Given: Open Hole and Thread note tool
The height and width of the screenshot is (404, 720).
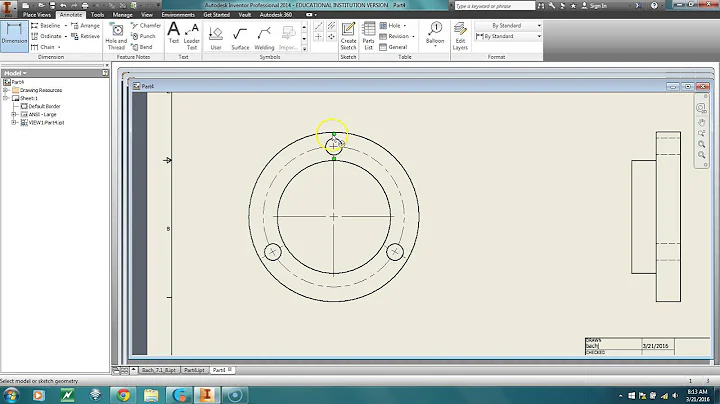Looking at the screenshot, I should pos(116,37).
